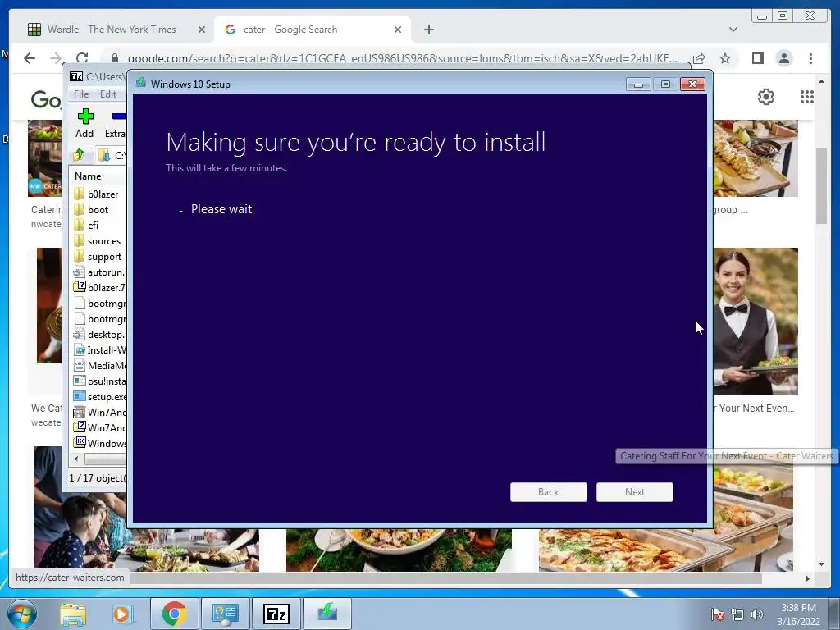Click the 7-Zip up-one-folder arrow icon
840x630 pixels.
click(79, 155)
